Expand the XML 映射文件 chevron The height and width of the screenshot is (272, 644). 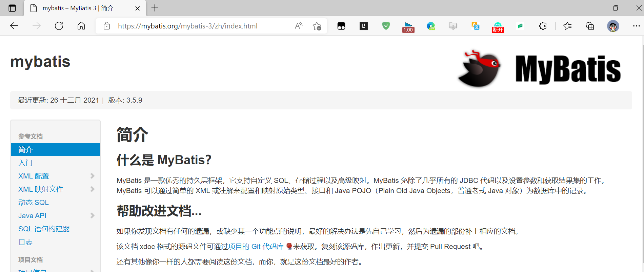pyautogui.click(x=92, y=189)
